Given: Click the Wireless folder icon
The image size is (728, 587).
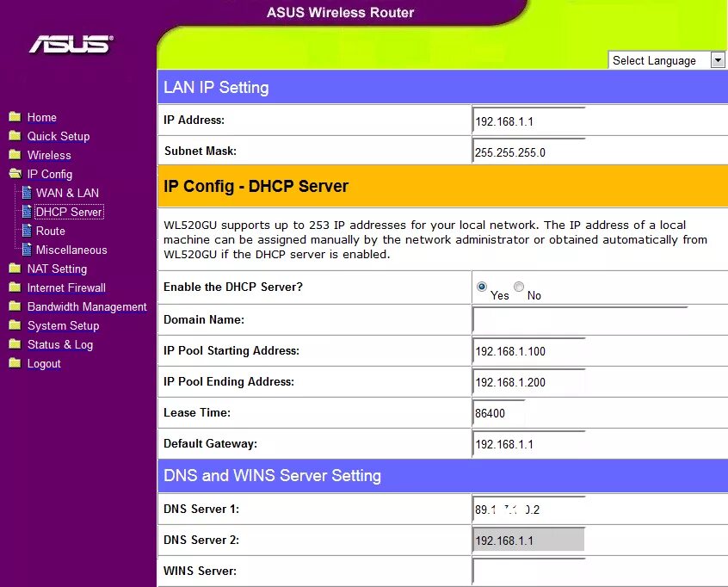Looking at the screenshot, I should [x=15, y=155].
